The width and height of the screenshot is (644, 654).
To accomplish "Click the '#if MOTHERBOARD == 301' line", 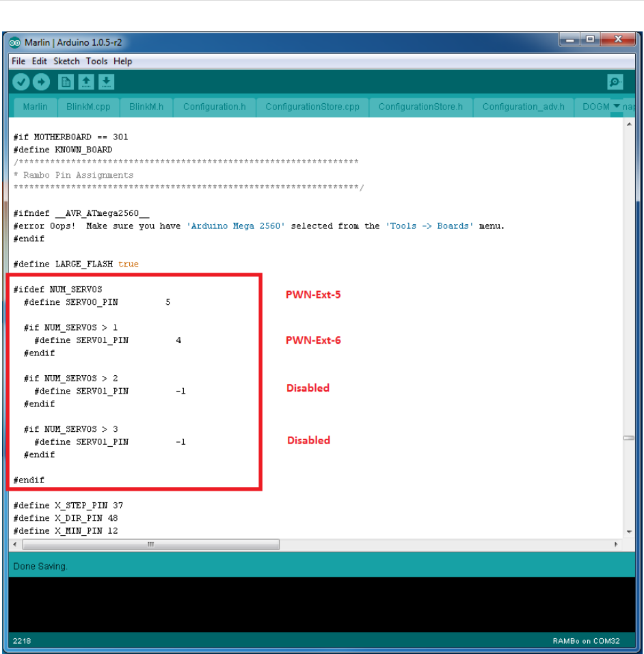I will tap(70, 137).
